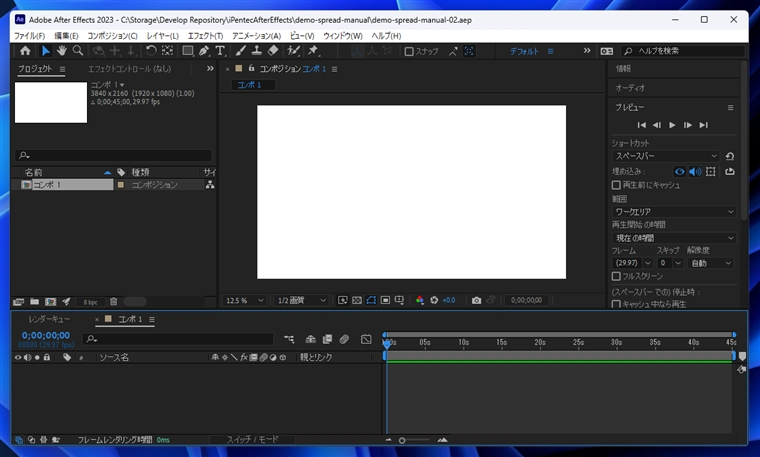Select the Roto Brush tool
760x457 pixels.
pyautogui.click(x=293, y=50)
